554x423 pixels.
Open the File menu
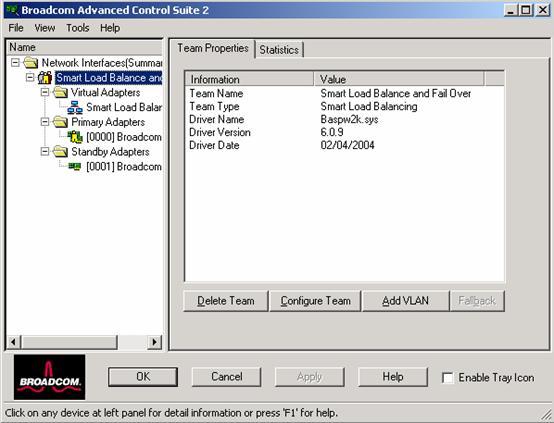[x=16, y=28]
